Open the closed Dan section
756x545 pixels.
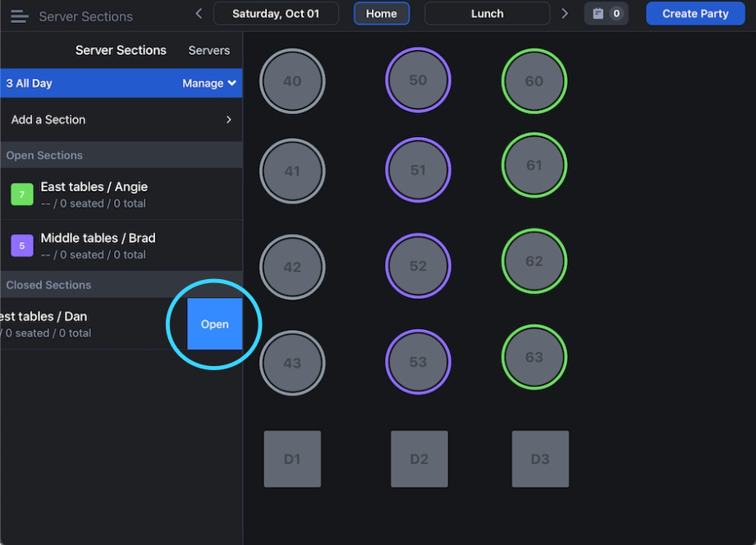(x=214, y=323)
